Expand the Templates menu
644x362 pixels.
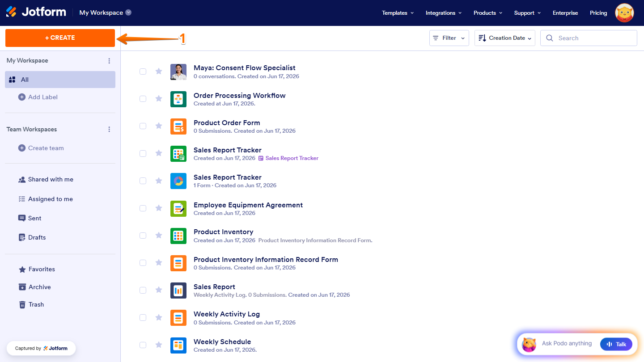tap(398, 13)
